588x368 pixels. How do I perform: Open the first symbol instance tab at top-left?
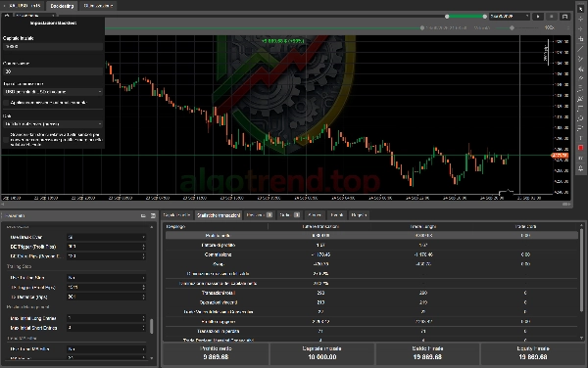pos(23,6)
